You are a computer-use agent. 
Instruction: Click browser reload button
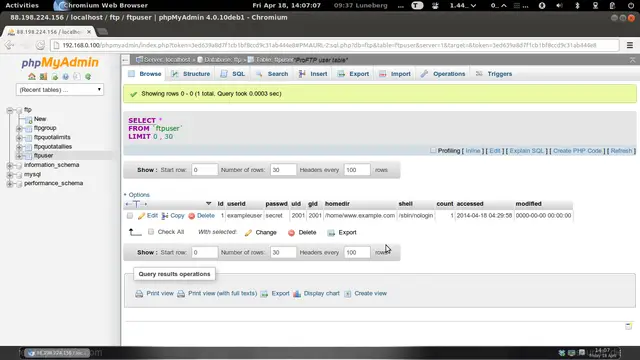coord(40,45)
